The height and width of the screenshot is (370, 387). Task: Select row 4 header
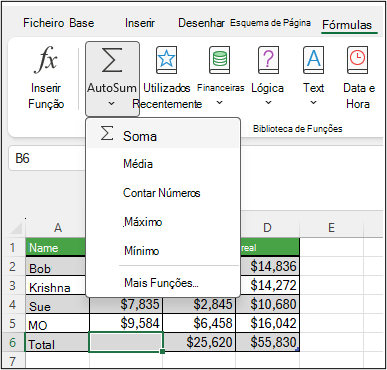(12, 304)
